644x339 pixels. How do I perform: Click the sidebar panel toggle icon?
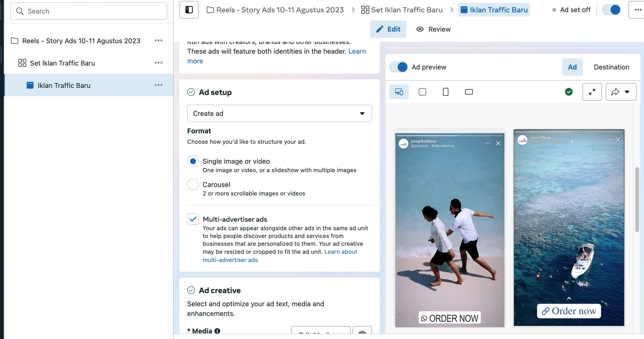click(189, 10)
